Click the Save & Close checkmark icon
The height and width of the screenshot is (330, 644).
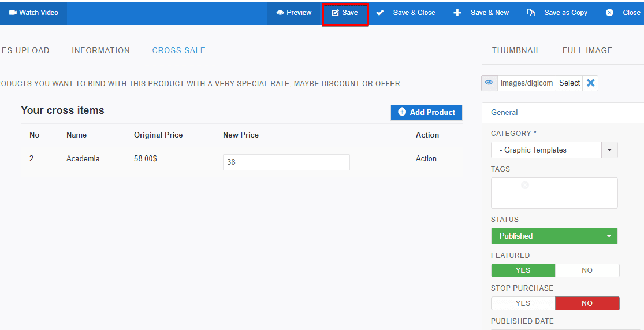point(380,13)
